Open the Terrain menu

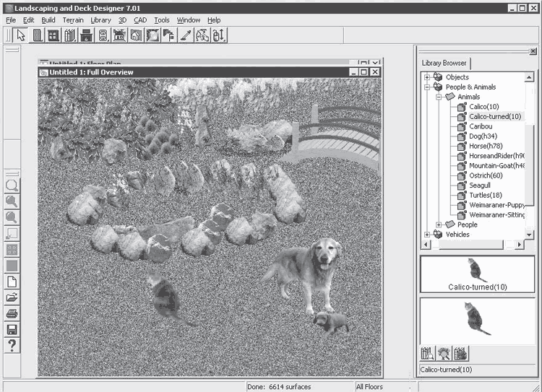pos(73,20)
